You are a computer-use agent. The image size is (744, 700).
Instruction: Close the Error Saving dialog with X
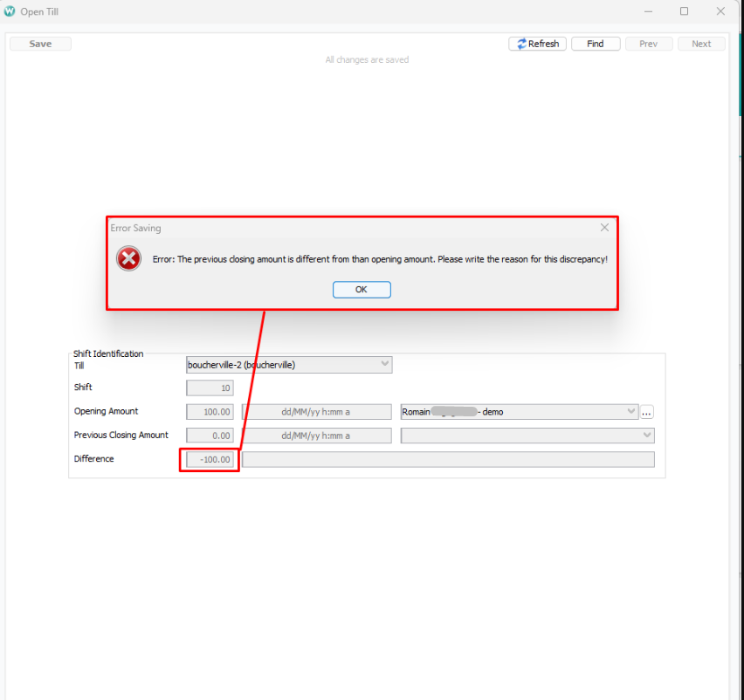tap(604, 228)
